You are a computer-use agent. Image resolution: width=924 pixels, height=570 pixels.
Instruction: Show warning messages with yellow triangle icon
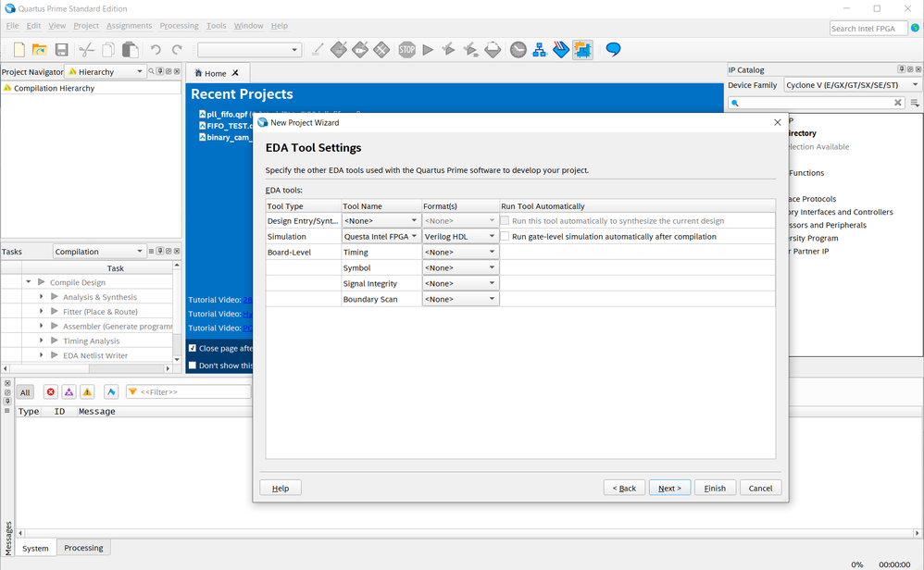pyautogui.click(x=87, y=392)
